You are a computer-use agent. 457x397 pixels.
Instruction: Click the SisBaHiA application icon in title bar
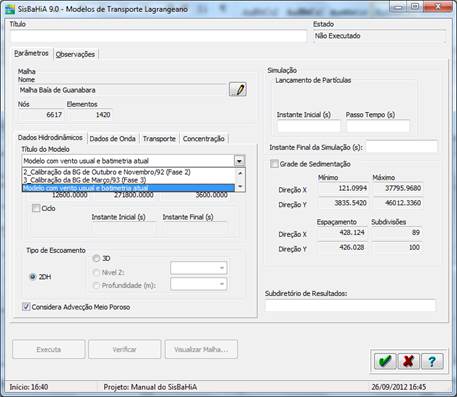click(x=10, y=9)
